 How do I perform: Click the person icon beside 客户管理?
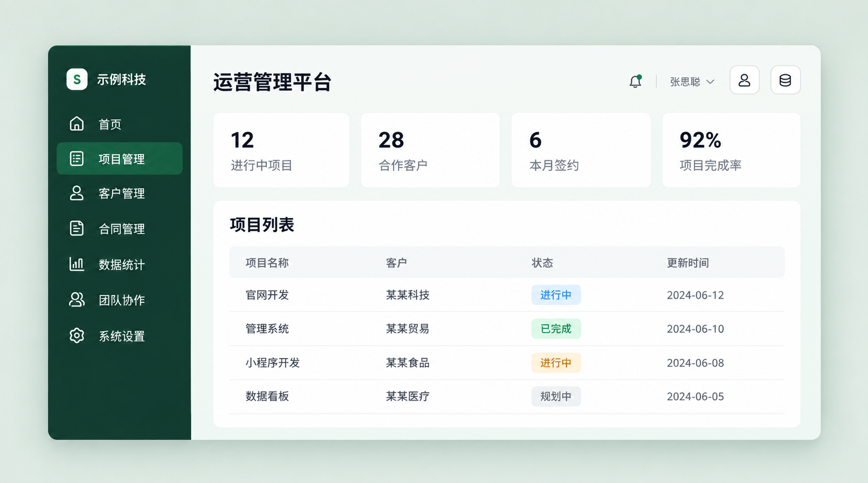click(x=76, y=193)
